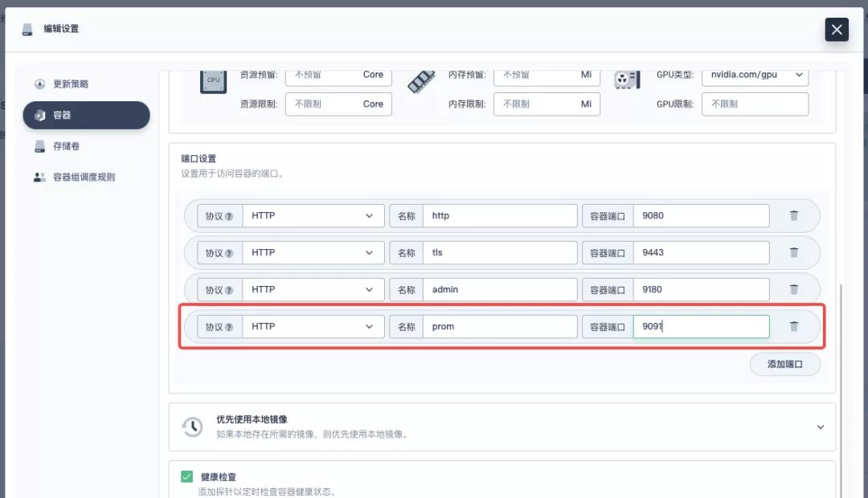This screenshot has width=868, height=498.
Task: Edit the name field containing http
Action: tap(500, 216)
